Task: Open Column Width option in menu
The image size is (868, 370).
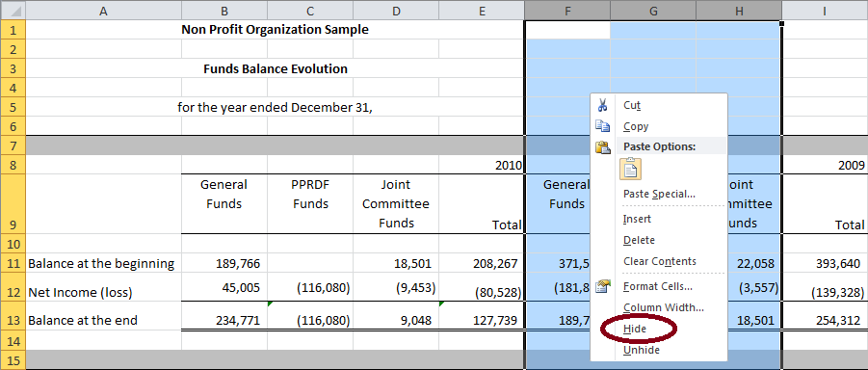Action: (x=664, y=307)
